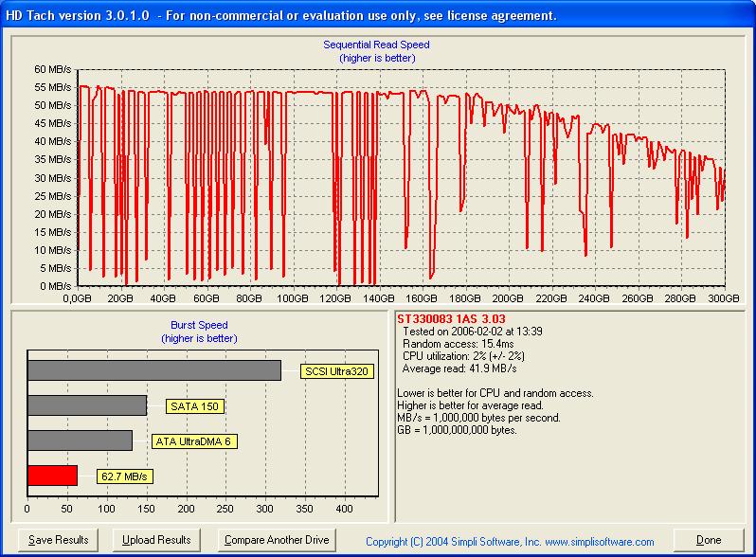Click the 100GB axis label
756x557 pixels.
pyautogui.click(x=292, y=298)
